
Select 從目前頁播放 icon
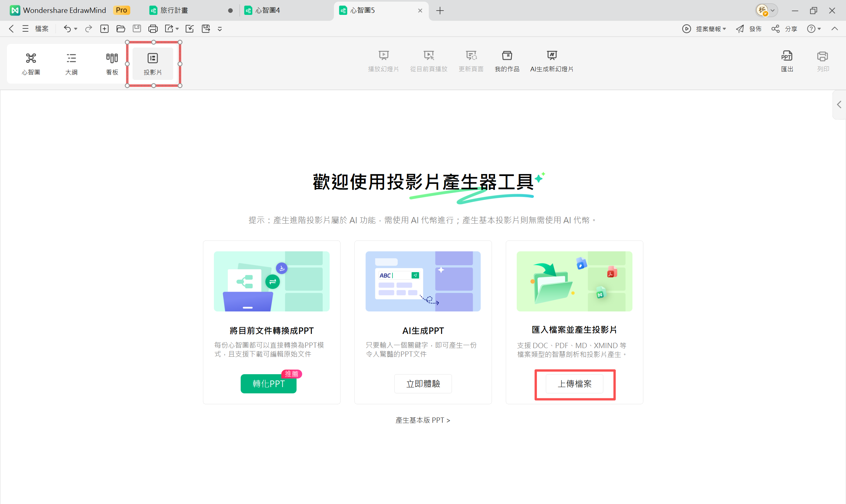(428, 60)
